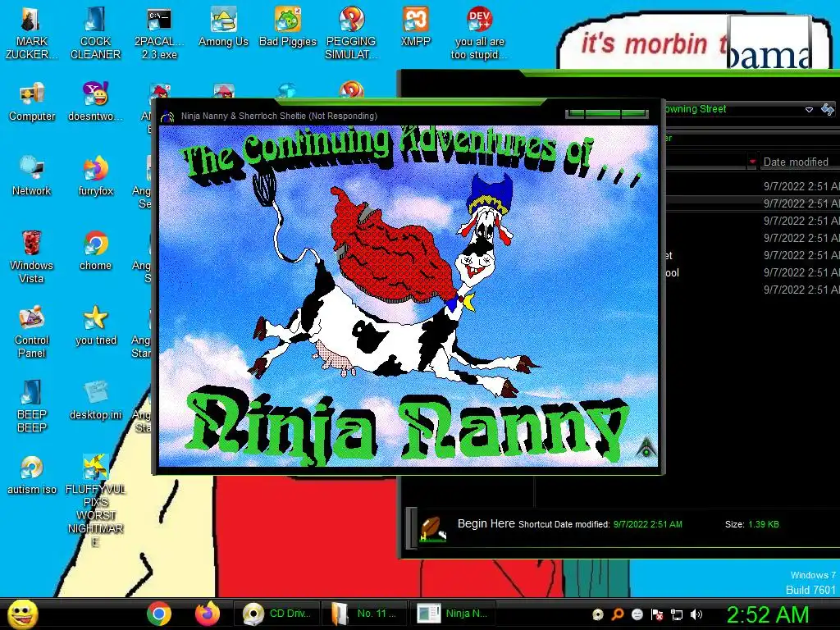Select the Among Us desktop icon
This screenshot has width=840, height=630.
click(x=223, y=27)
